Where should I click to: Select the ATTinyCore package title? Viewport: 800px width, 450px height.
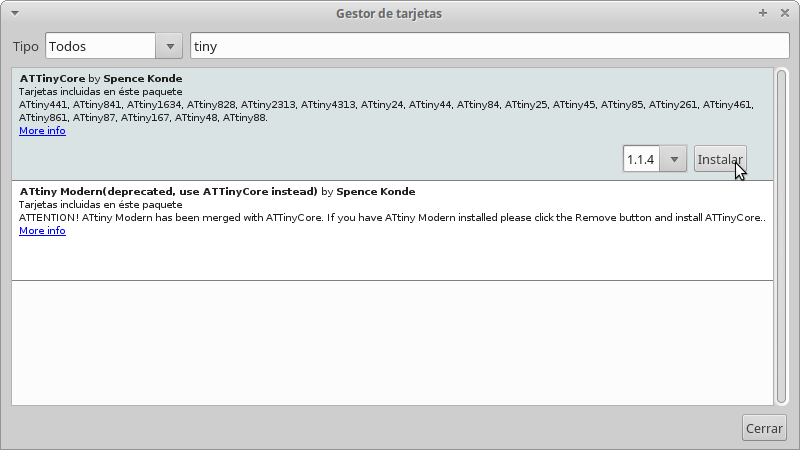click(52, 78)
